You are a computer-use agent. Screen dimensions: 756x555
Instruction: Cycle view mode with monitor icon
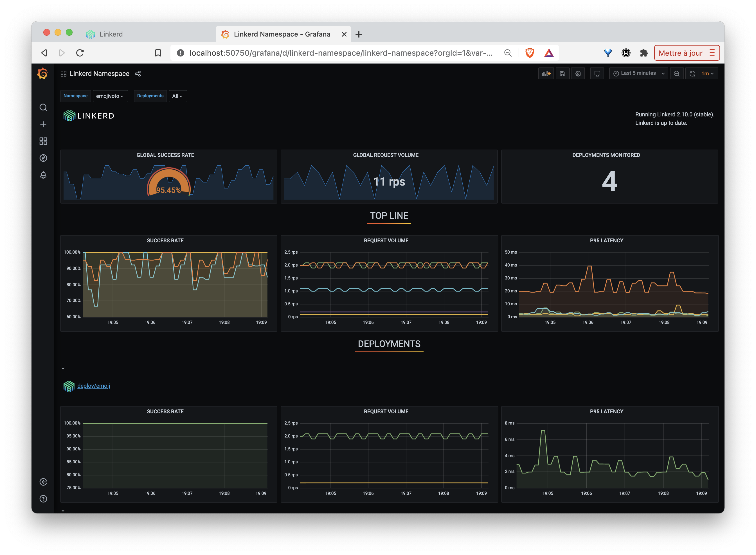(597, 74)
